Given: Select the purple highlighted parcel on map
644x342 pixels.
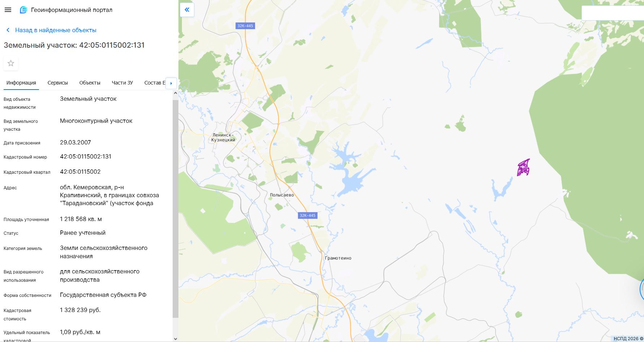Looking at the screenshot, I should coord(523,168).
